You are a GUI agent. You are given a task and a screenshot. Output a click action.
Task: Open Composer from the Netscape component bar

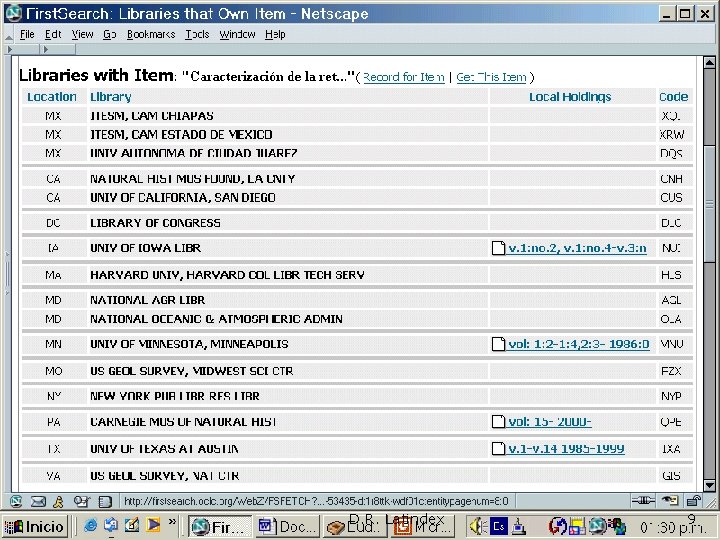(81, 501)
